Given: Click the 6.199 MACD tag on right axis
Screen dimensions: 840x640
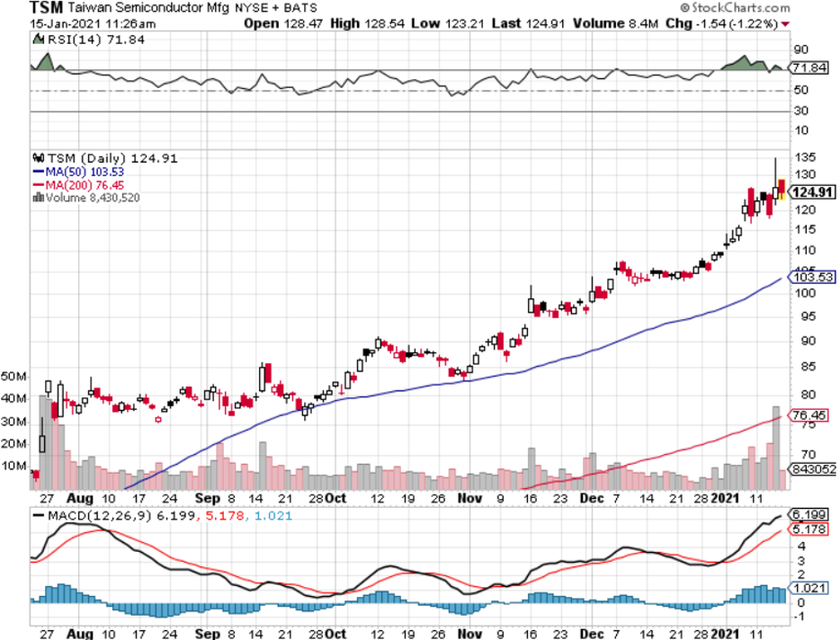Looking at the screenshot, I should click(x=809, y=515).
